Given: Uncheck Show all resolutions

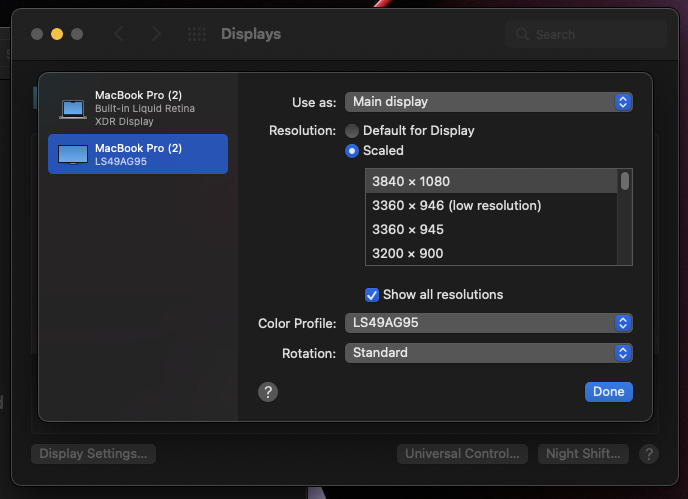Looking at the screenshot, I should [372, 295].
